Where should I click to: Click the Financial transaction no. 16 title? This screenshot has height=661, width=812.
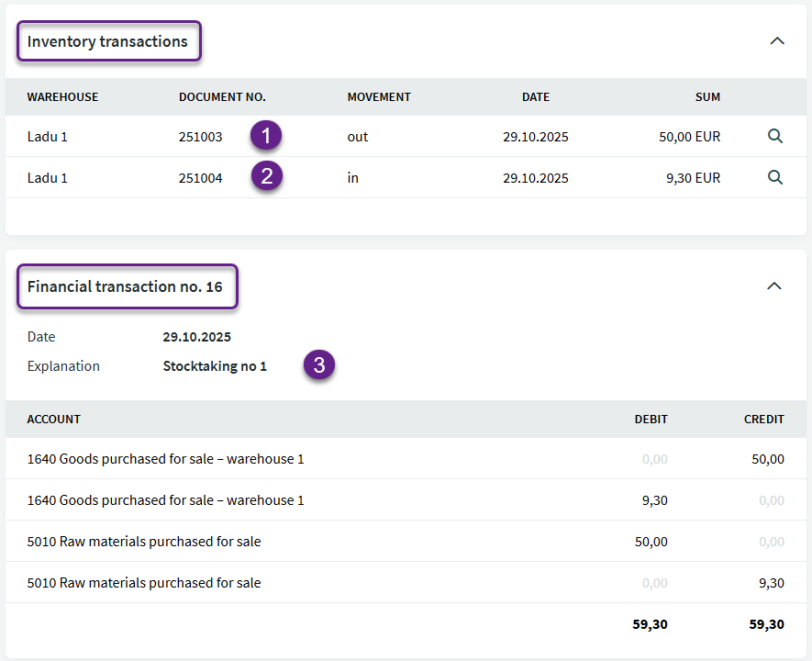pyautogui.click(x=125, y=286)
